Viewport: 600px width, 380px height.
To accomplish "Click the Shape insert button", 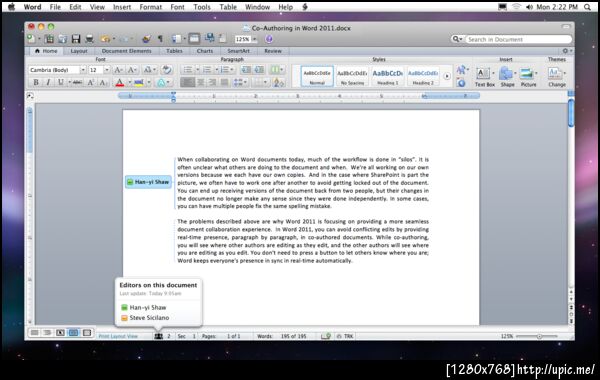I will [x=507, y=77].
